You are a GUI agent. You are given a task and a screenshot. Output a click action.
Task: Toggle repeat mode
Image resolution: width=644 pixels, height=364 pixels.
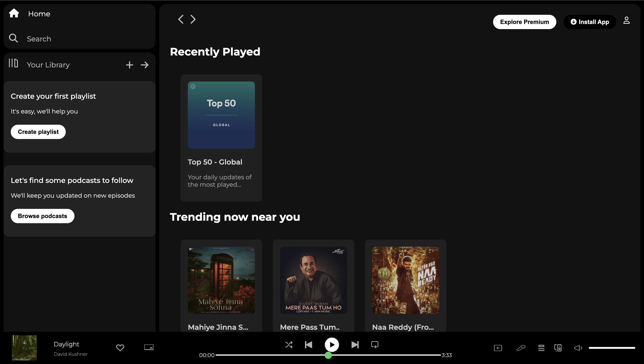point(375,345)
